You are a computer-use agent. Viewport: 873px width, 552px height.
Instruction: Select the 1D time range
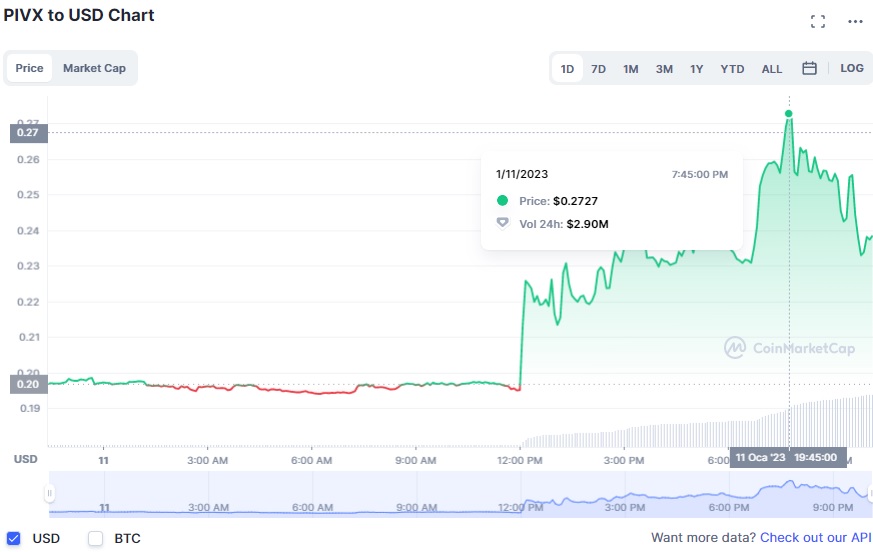[x=567, y=69]
